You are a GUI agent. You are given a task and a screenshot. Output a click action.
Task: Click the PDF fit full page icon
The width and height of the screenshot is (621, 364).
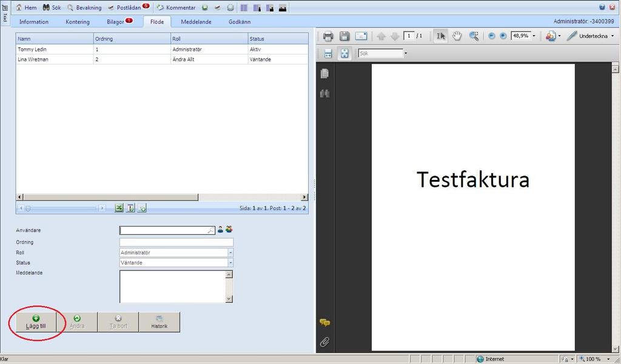[x=344, y=53]
